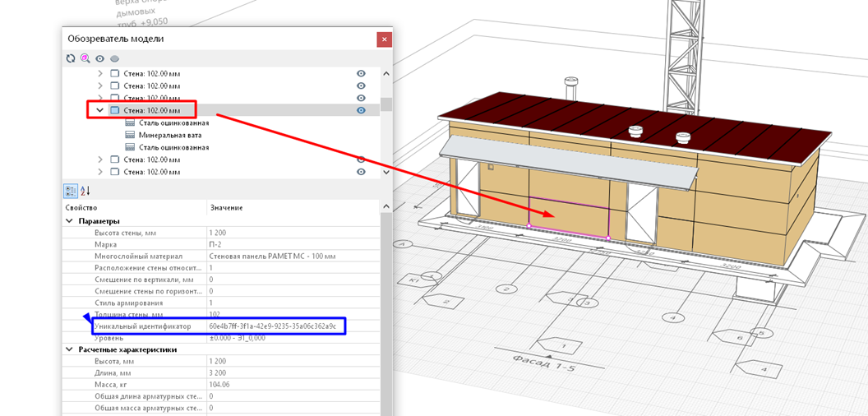The width and height of the screenshot is (868, 416).
Task: Click the Общая масса арматурных сте… property row
Action: coord(221,408)
